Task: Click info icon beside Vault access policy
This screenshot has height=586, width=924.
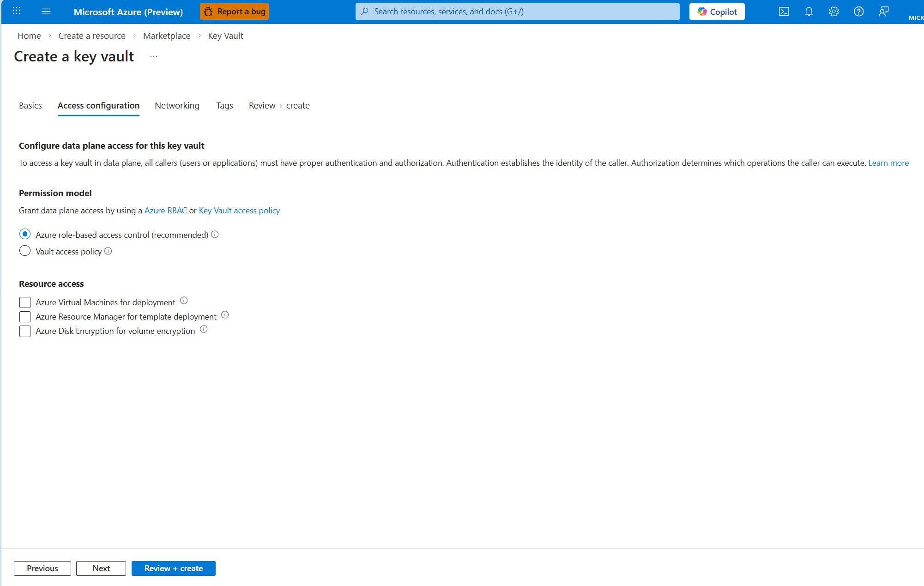Action: pos(108,251)
